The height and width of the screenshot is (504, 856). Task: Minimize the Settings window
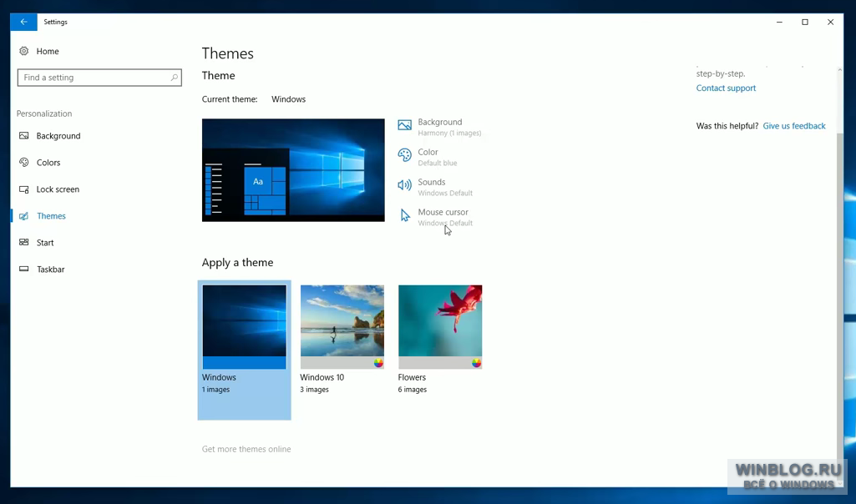click(x=779, y=22)
